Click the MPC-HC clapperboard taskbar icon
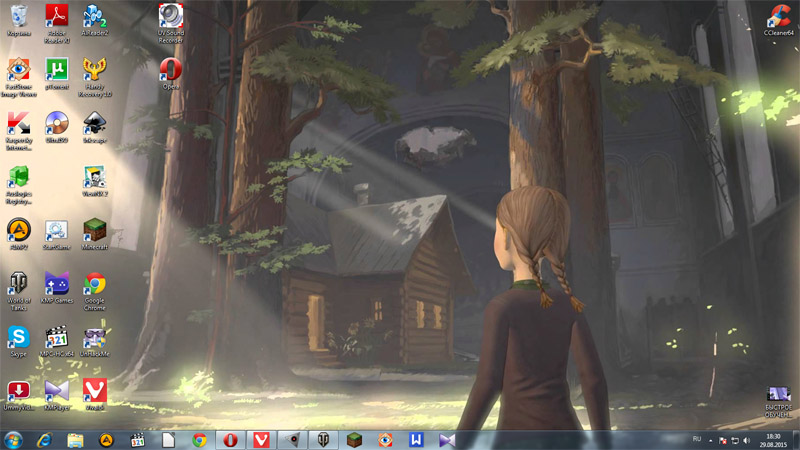The height and width of the screenshot is (450, 800). pos(137,440)
